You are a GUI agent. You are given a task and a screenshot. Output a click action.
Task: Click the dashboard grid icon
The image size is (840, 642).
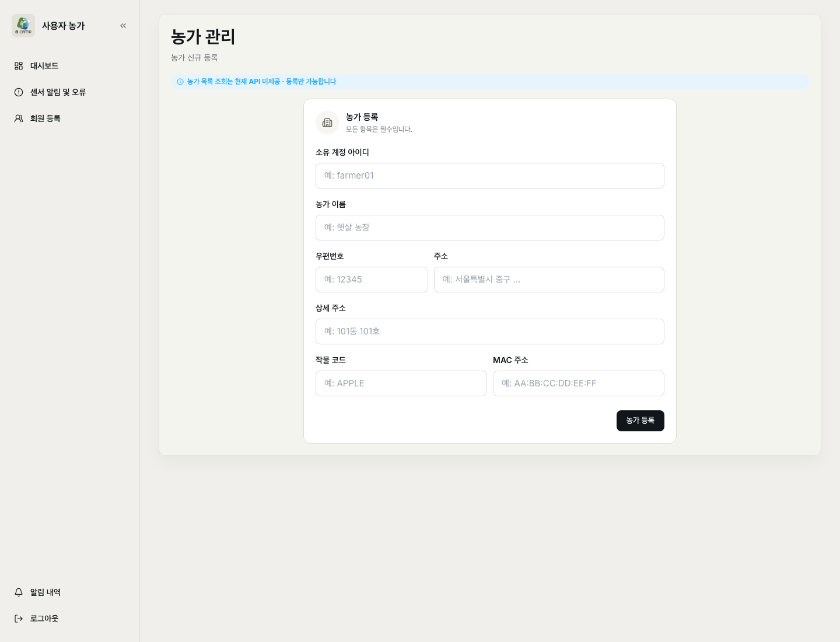pyautogui.click(x=19, y=66)
